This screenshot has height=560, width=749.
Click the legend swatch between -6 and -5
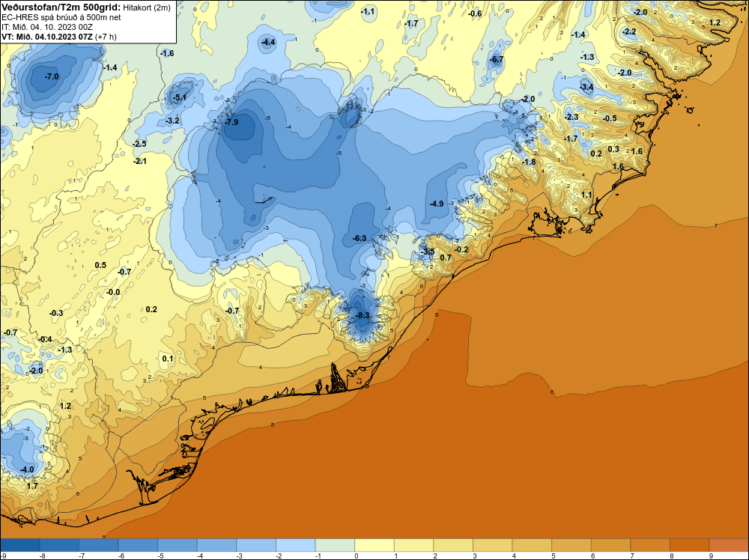click(x=138, y=546)
